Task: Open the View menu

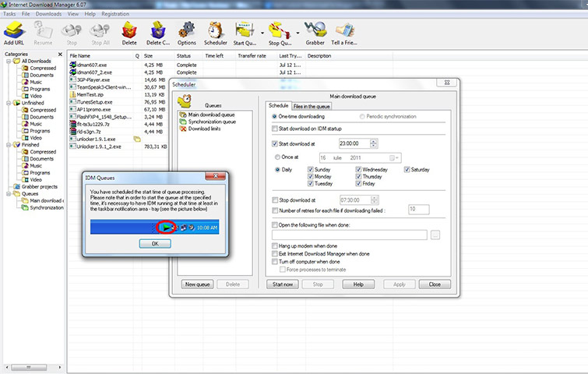Action: 73,14
